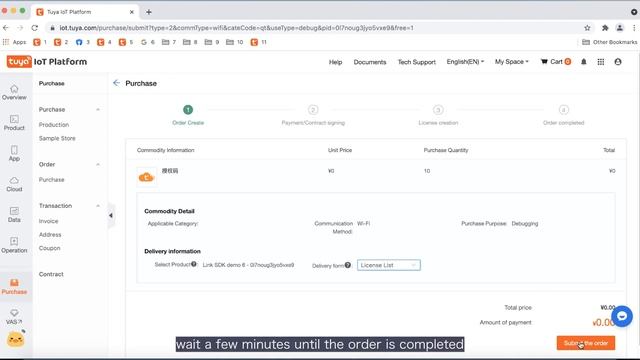Image resolution: width=640 pixels, height=360 pixels.
Task: Open the Operation sidebar icon
Action: coord(14,245)
